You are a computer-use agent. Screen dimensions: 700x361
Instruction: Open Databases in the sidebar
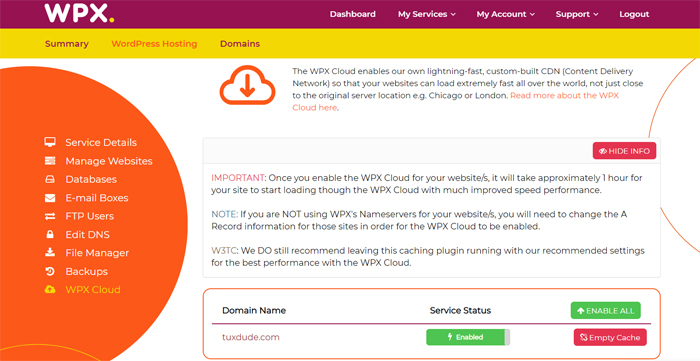tap(91, 179)
